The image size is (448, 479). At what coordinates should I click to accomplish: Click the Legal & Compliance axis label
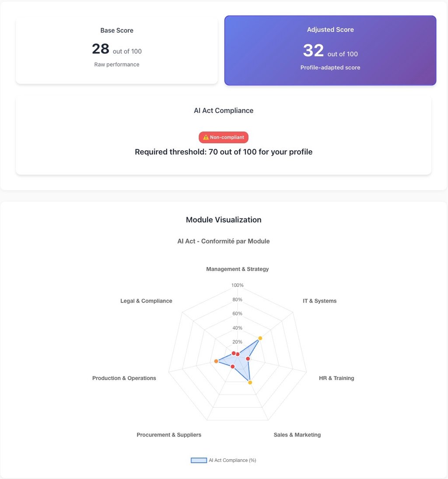click(x=146, y=301)
